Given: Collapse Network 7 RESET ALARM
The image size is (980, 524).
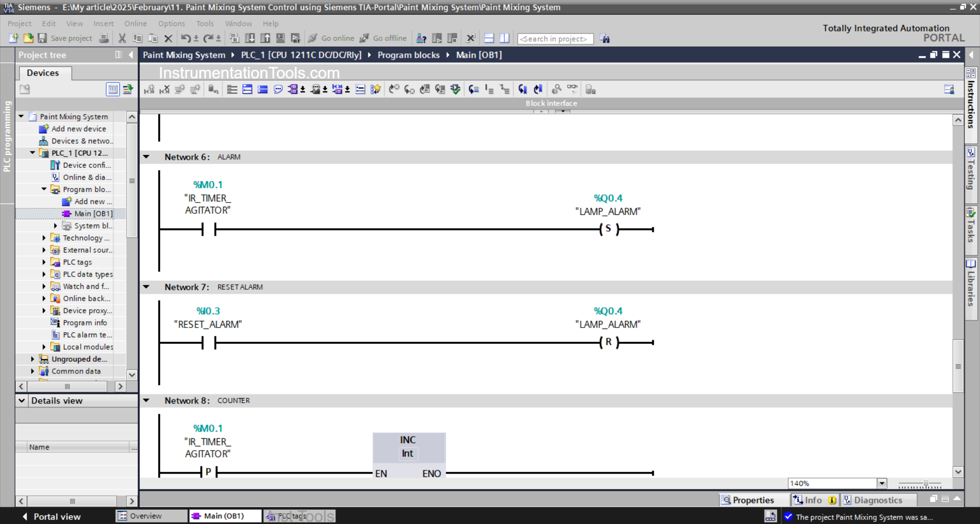Looking at the screenshot, I should [x=146, y=287].
